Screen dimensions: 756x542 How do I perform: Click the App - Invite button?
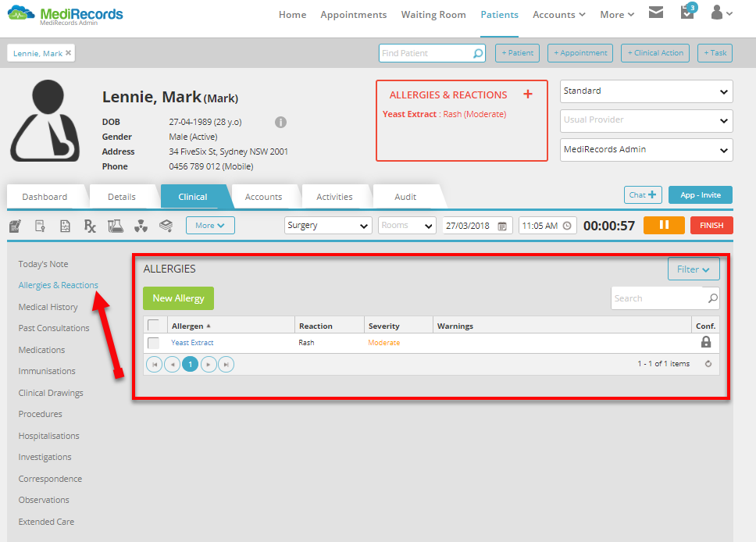pos(701,194)
